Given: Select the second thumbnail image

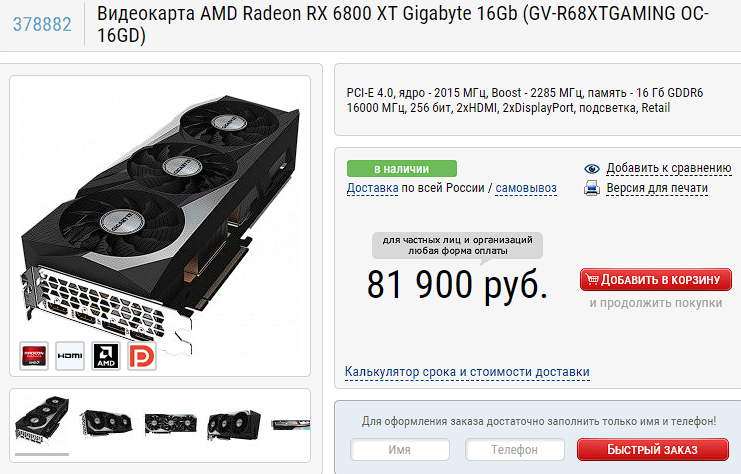Looking at the screenshot, I should click(106, 423).
